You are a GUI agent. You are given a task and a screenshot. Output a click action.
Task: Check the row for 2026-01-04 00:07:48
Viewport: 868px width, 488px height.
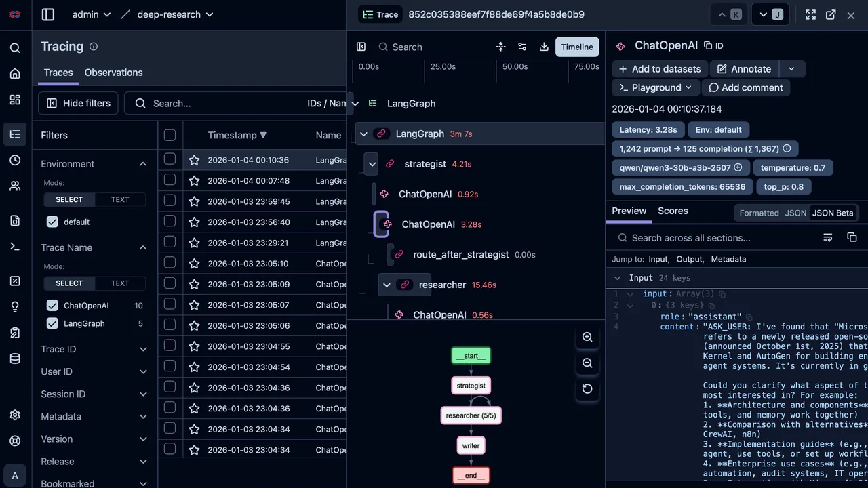[170, 180]
